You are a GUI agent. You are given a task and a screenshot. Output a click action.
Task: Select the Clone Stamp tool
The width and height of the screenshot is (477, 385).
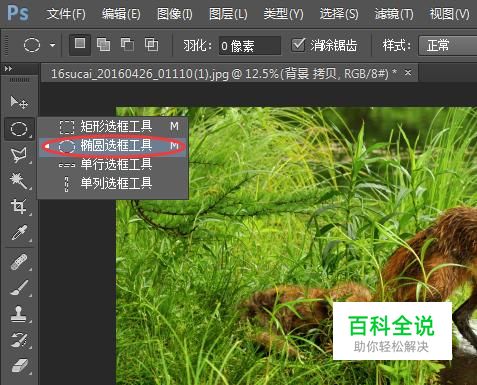tap(19, 314)
